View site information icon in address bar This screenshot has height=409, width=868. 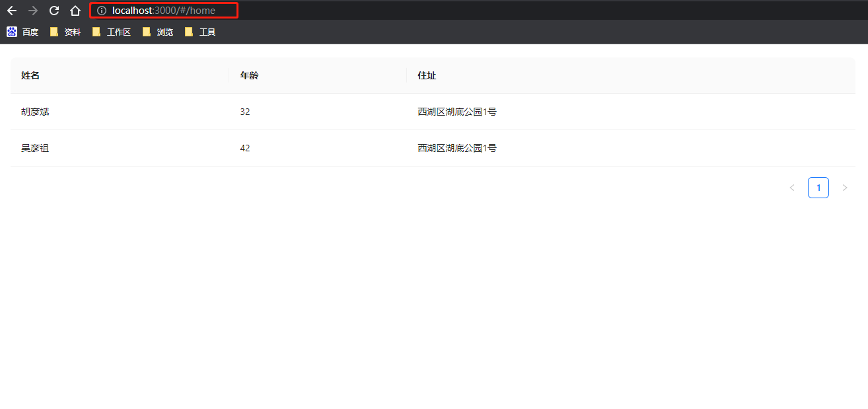point(102,11)
